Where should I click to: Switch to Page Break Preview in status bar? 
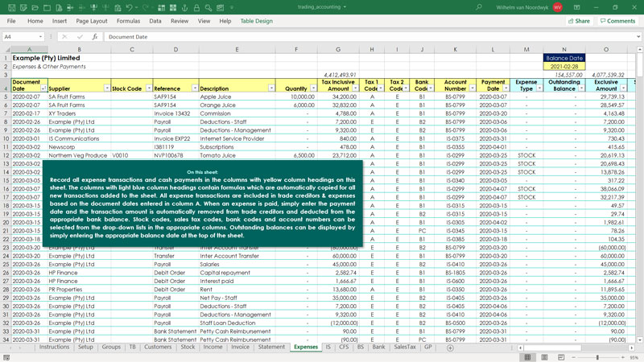[x=561, y=357]
